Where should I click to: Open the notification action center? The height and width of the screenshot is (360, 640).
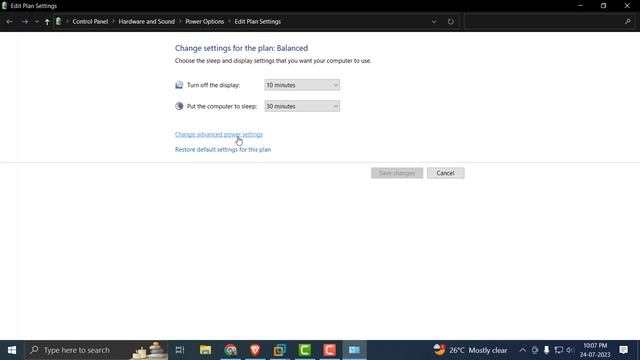tap(624, 350)
